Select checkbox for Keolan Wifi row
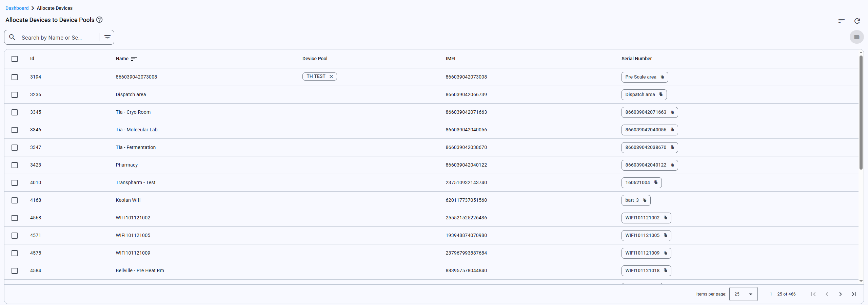Screen dimensions: 868x305 pyautogui.click(x=15, y=200)
